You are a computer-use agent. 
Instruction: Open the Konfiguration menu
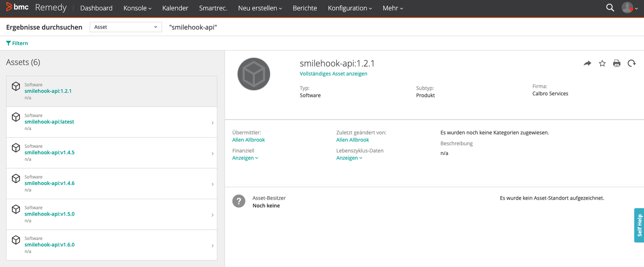pos(349,8)
